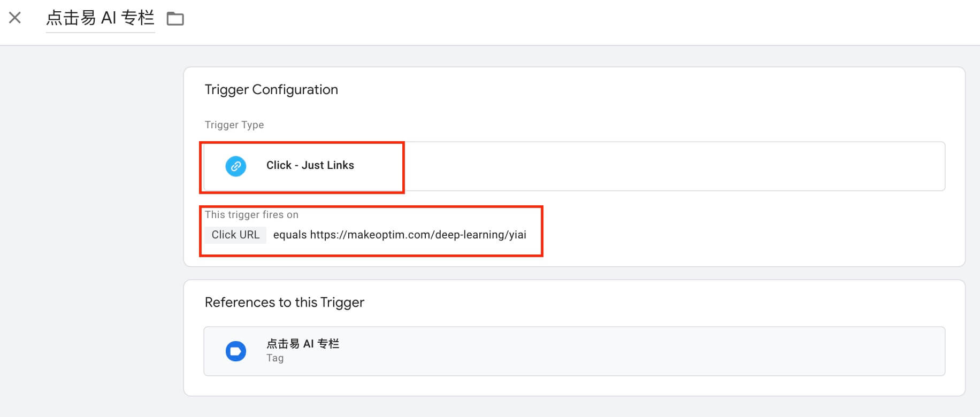Click the equals makeoptim.com URL condition text
This screenshot has width=980, height=417.
click(x=400, y=235)
